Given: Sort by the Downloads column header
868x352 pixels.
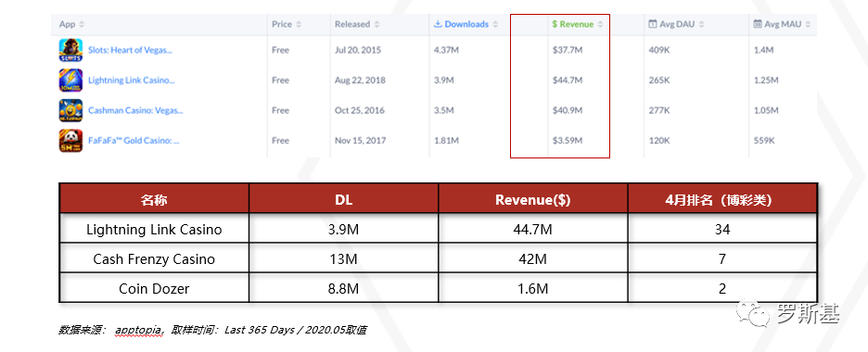Looking at the screenshot, I should click(466, 24).
